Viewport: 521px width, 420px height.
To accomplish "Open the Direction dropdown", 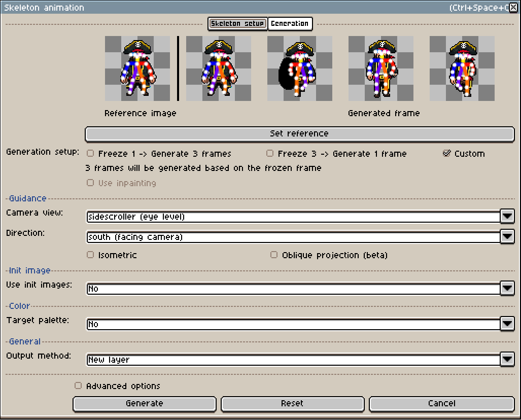I will pyautogui.click(x=507, y=236).
